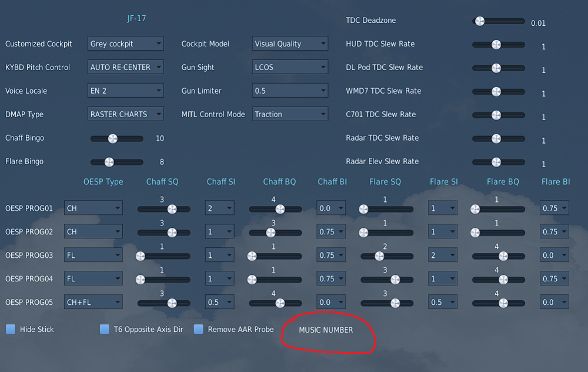Click the Flare Bingo value 8
This screenshot has height=372, width=588.
click(x=162, y=162)
